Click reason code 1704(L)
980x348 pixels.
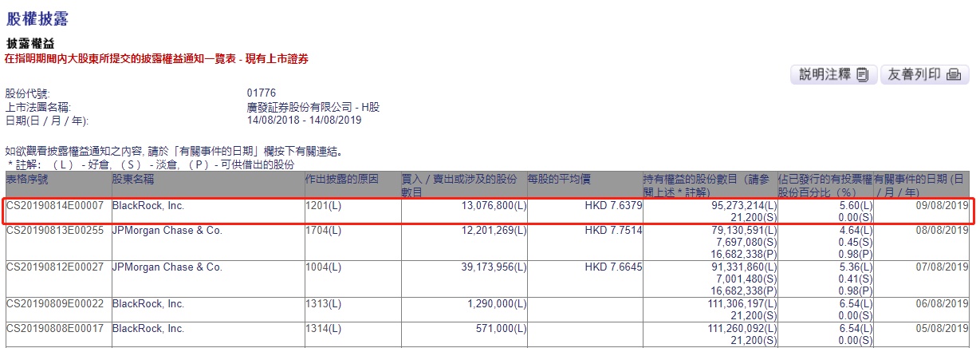[321, 230]
